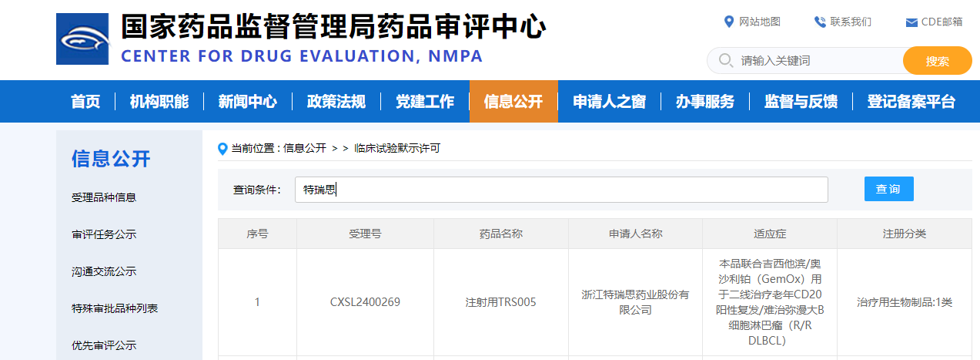Focus the 请输入关键词 search field
The width and height of the screenshot is (980, 360).
816,60
